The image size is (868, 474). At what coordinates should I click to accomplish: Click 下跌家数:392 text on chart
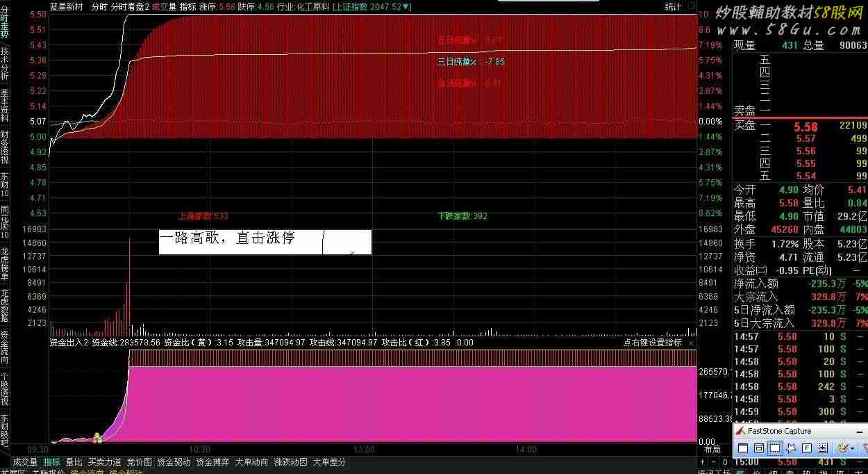(462, 216)
